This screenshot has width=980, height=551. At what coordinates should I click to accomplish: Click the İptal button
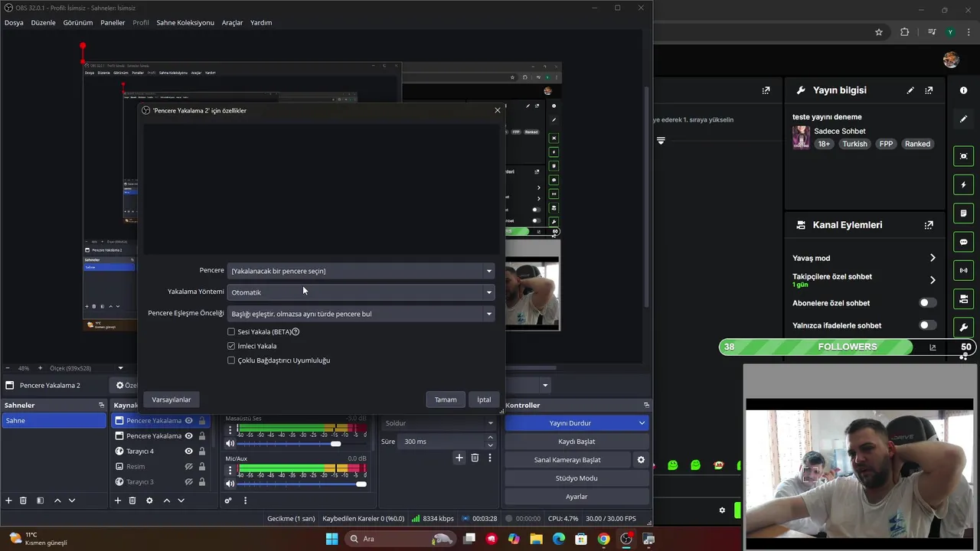click(484, 399)
